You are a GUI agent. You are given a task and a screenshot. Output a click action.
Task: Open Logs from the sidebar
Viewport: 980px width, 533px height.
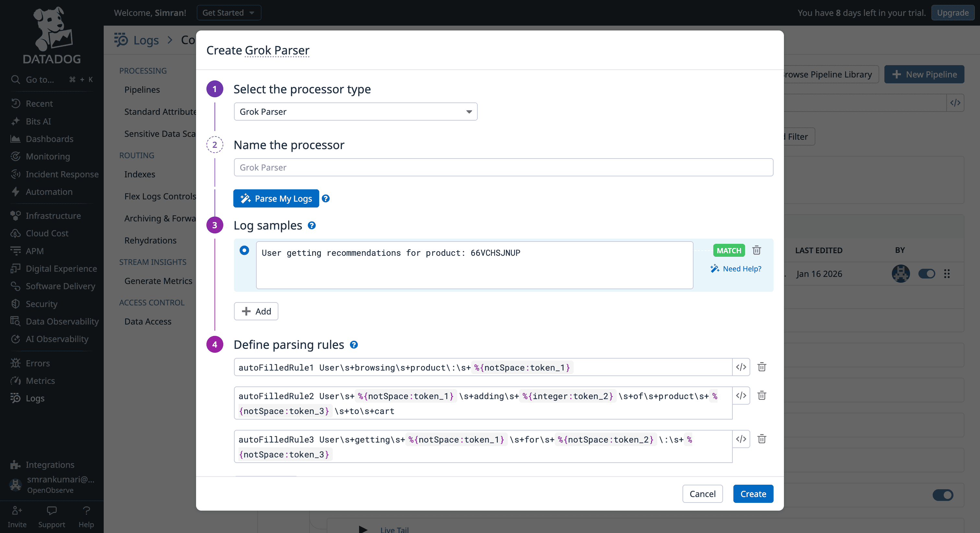click(35, 398)
